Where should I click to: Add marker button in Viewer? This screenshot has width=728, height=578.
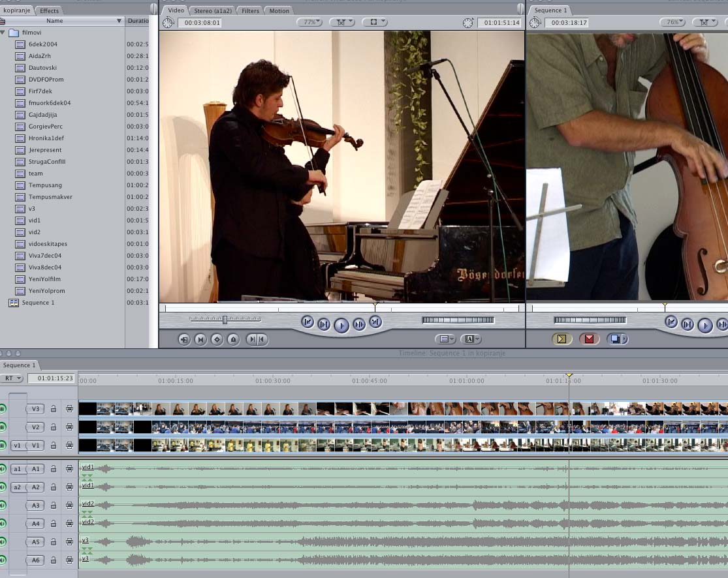coord(234,340)
